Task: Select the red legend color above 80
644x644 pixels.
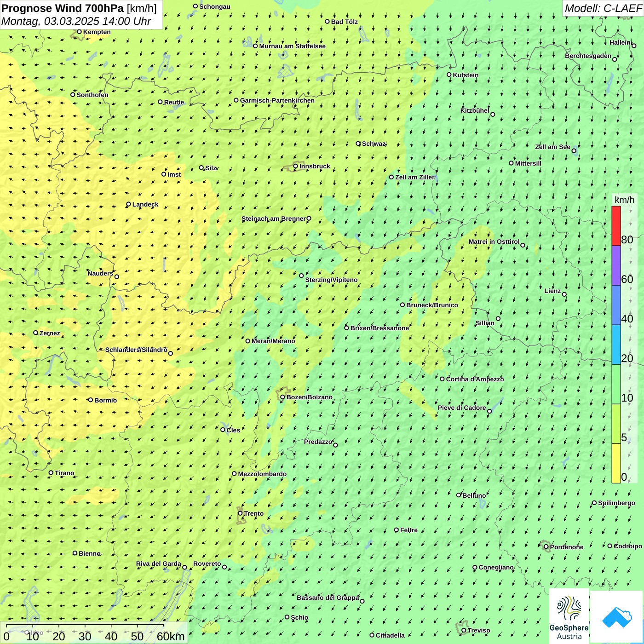Action: coord(616,226)
